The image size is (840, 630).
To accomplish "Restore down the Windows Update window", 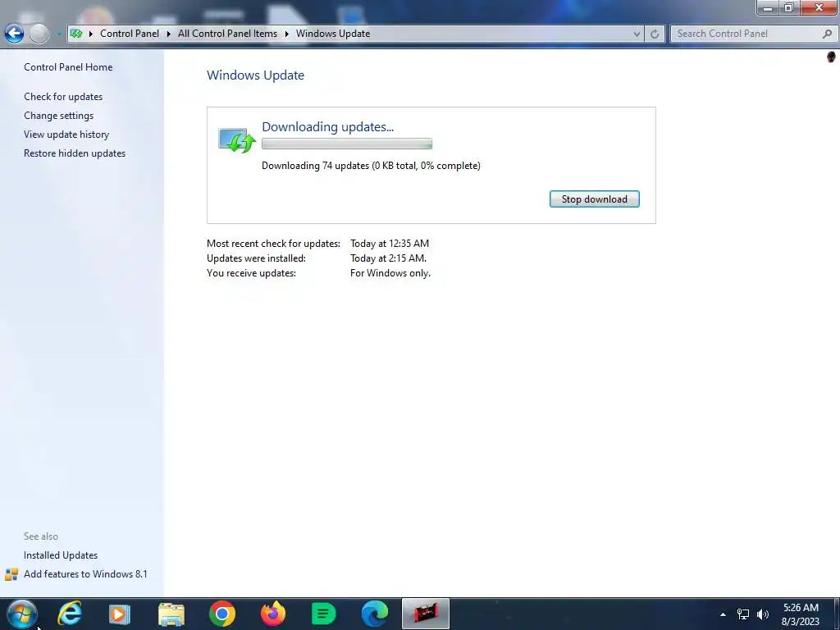I will 788,7.
